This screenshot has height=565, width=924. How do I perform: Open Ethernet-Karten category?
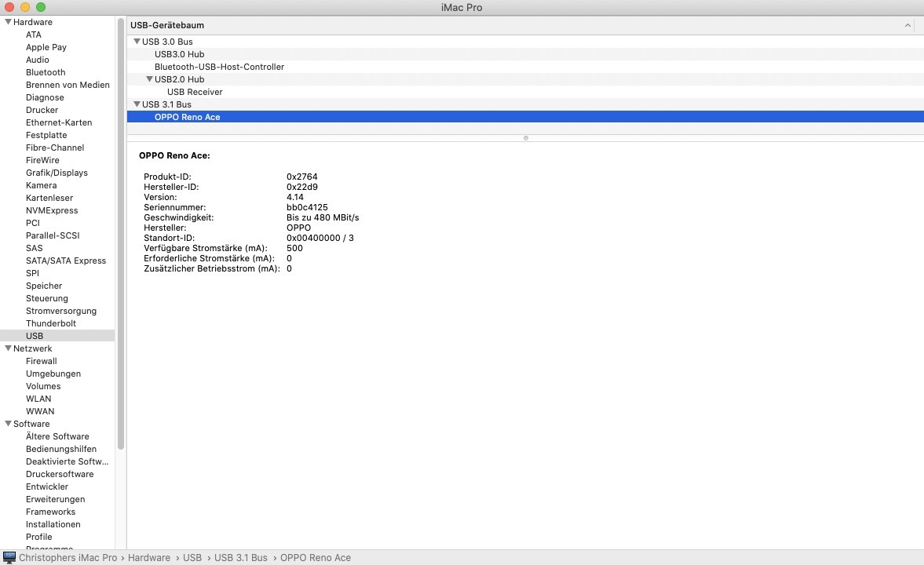tap(59, 122)
